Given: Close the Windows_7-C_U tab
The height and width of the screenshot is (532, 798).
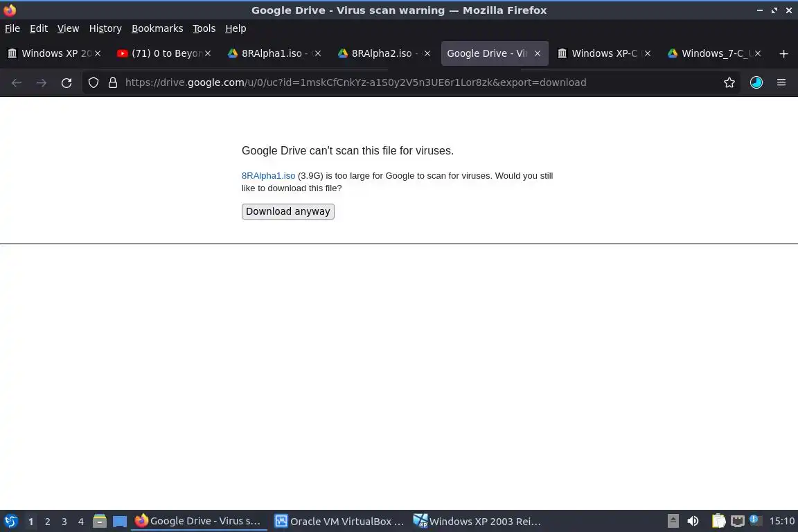Looking at the screenshot, I should pyautogui.click(x=758, y=53).
